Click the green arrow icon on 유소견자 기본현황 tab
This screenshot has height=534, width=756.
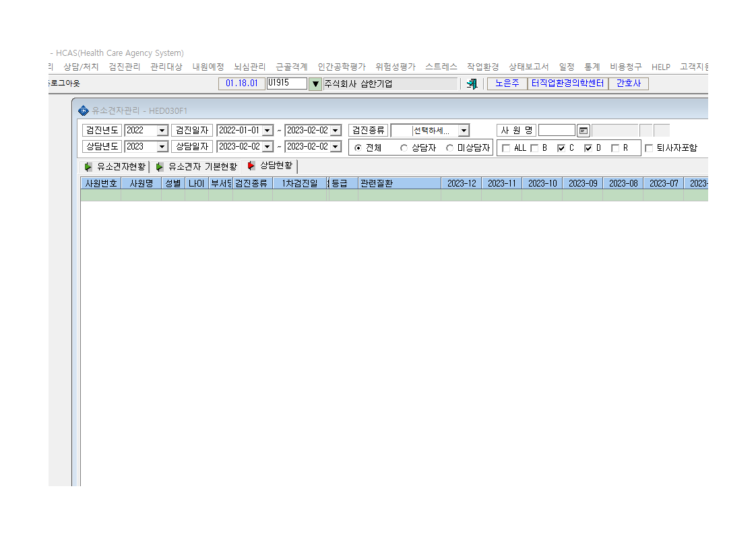pyautogui.click(x=159, y=167)
